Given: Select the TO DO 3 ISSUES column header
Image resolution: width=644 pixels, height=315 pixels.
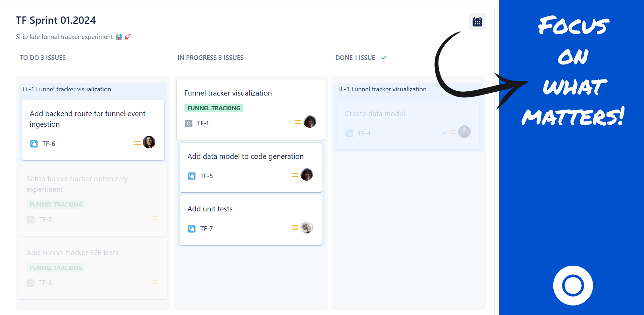Looking at the screenshot, I should (43, 58).
